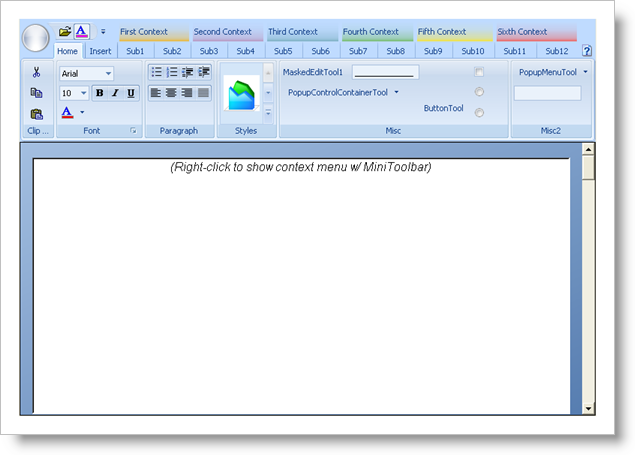Click the Third Context tab group header
Image resolution: width=635 pixels, height=455 pixels.
click(x=303, y=32)
